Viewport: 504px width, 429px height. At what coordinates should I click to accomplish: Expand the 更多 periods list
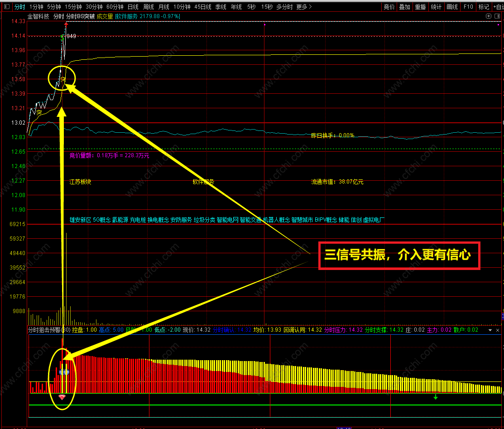(x=304, y=7)
